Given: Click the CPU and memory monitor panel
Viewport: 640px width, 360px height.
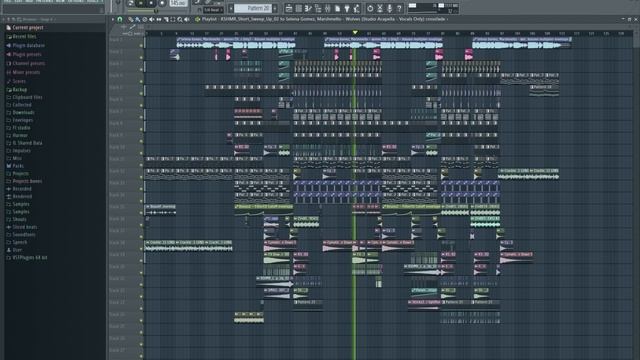Looking at the screenshot, I should click(433, 8).
